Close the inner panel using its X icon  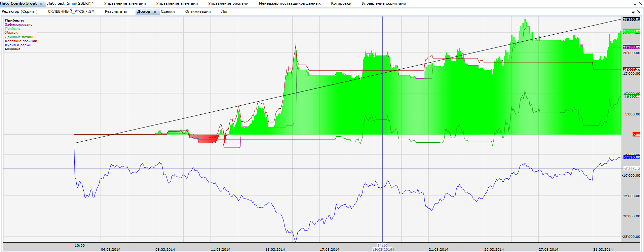pyautogui.click(x=639, y=12)
